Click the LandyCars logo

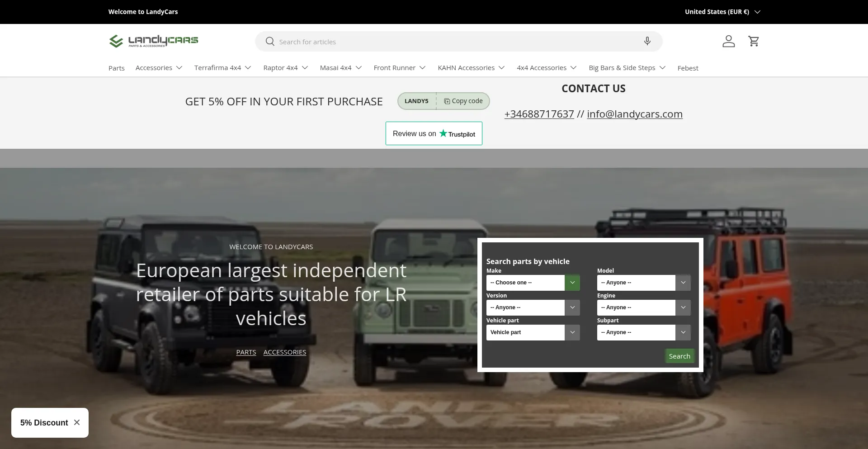click(x=153, y=41)
